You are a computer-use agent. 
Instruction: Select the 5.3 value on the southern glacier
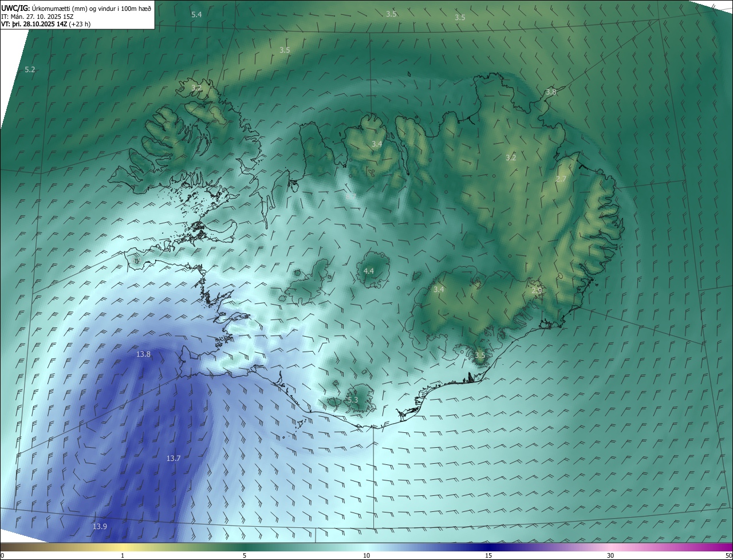pos(352,400)
